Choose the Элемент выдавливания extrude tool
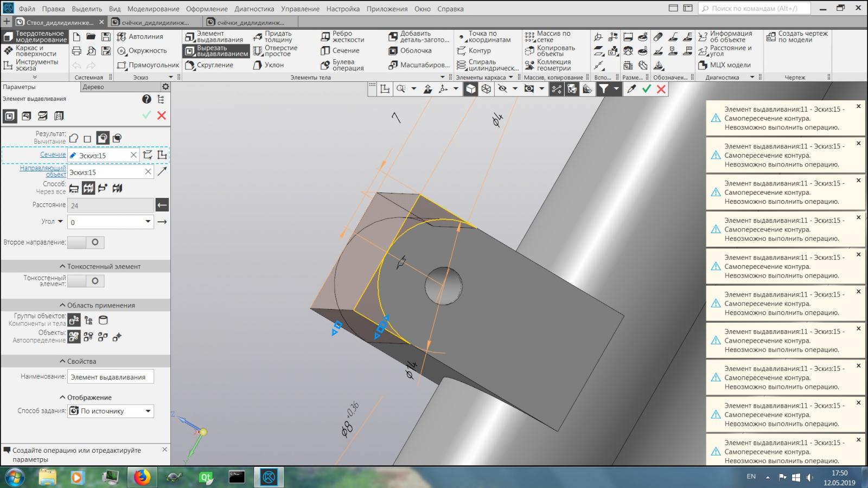 (214, 36)
